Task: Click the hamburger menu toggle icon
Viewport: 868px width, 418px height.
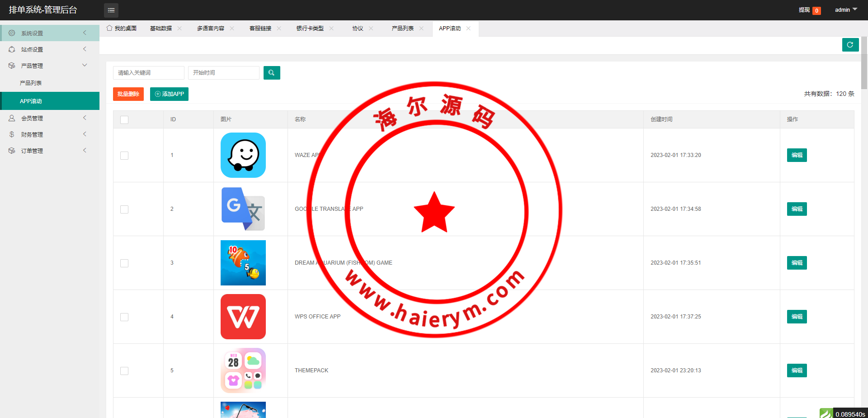Action: click(x=111, y=10)
